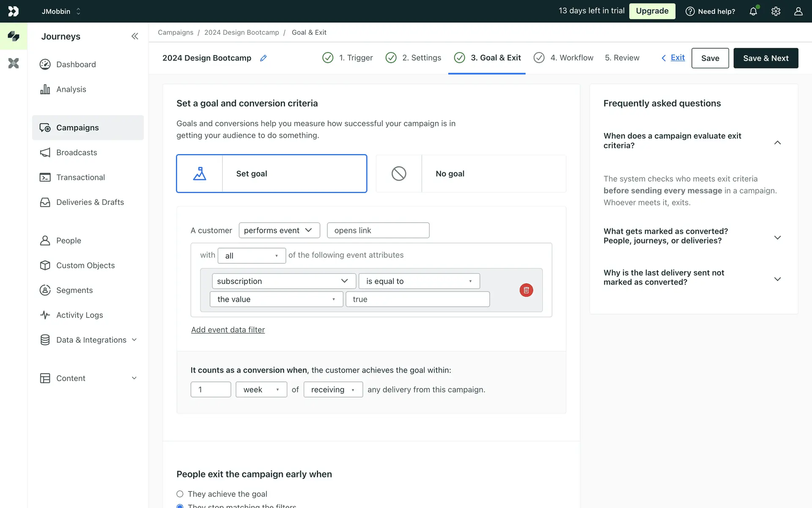Click the 'Add event data filter' link
The width and height of the screenshot is (812, 508).
tap(228, 330)
